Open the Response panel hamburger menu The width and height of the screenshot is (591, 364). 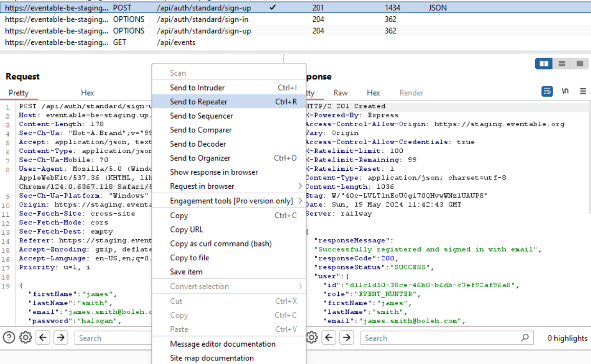pos(583,91)
